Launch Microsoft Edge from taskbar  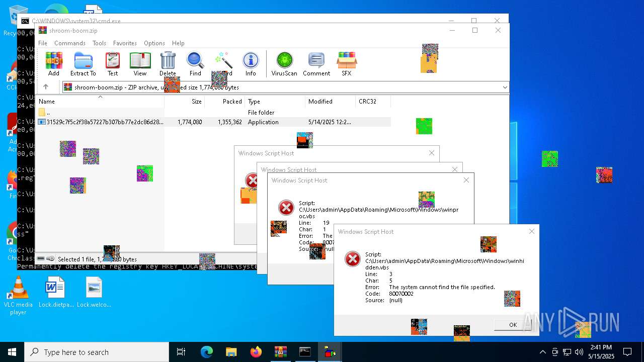(x=207, y=352)
